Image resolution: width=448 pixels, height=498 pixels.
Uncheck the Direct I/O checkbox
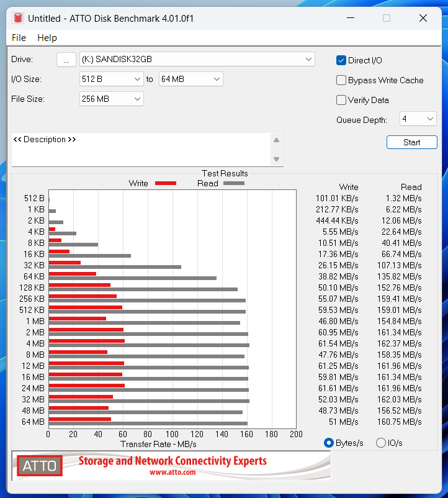341,60
